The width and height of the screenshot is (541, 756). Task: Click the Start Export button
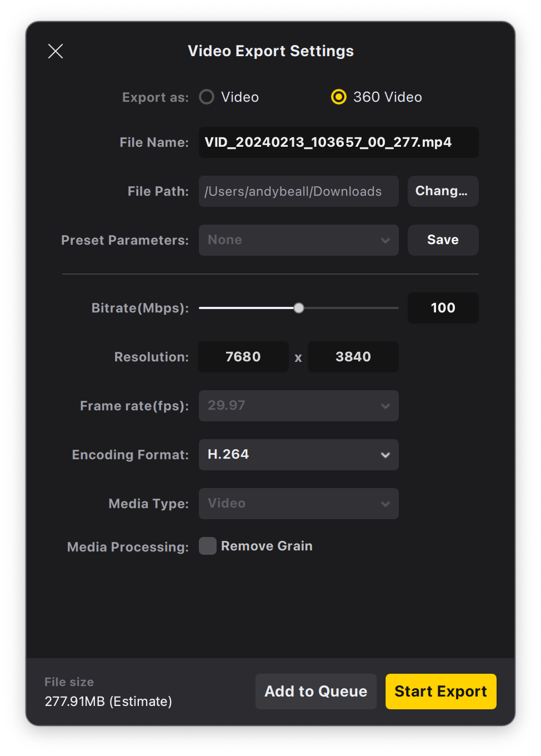point(440,692)
